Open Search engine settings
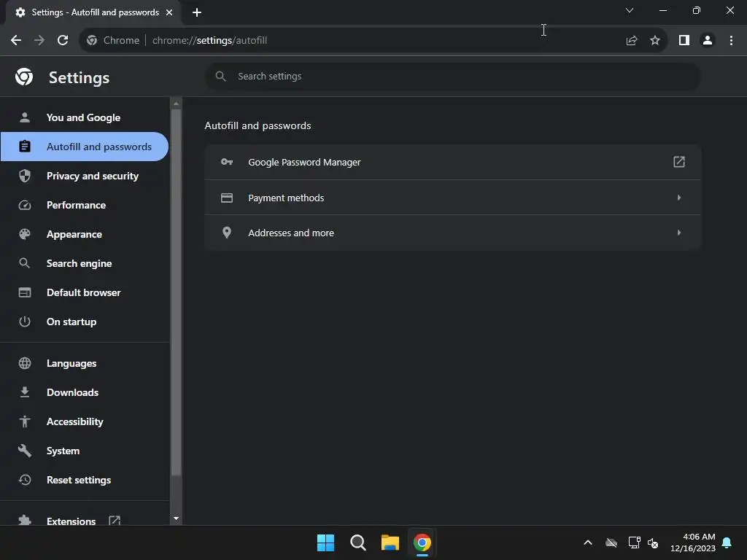747x560 pixels. tap(85, 263)
